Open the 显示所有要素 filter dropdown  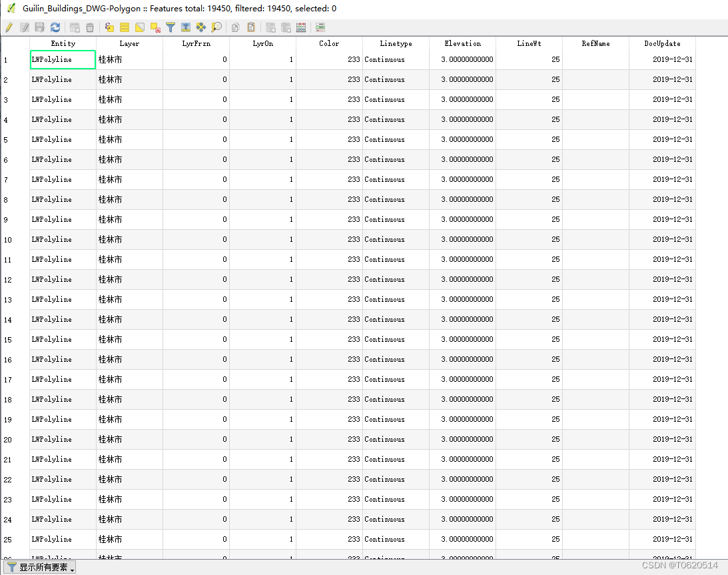pyautogui.click(x=39, y=567)
